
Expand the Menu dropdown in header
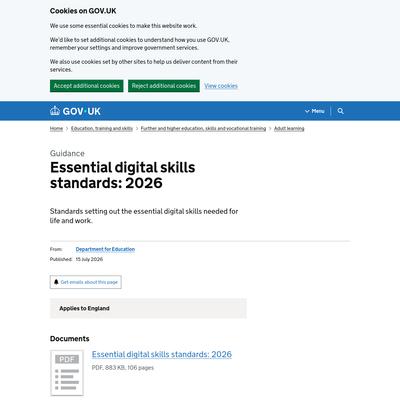coord(314,111)
